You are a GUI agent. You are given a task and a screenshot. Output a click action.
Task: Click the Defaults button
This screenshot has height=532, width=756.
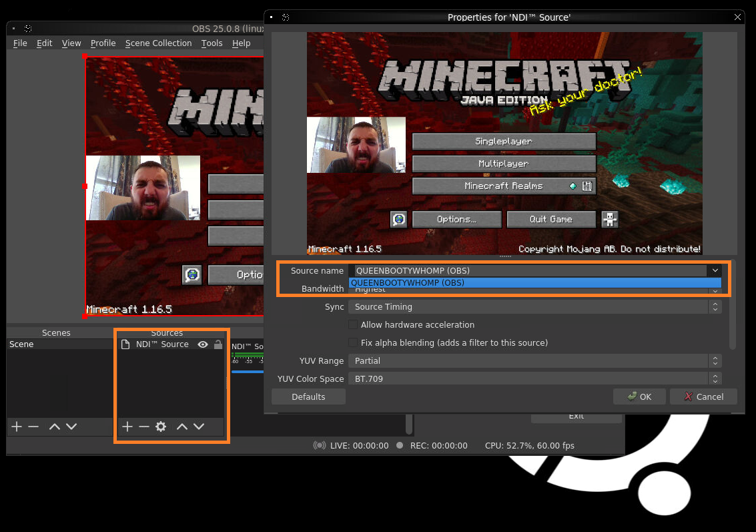tap(308, 396)
